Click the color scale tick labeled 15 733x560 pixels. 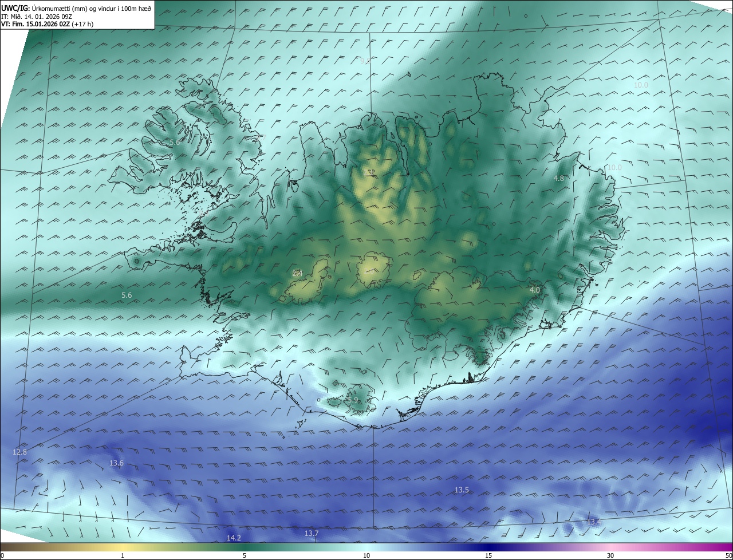click(488, 556)
